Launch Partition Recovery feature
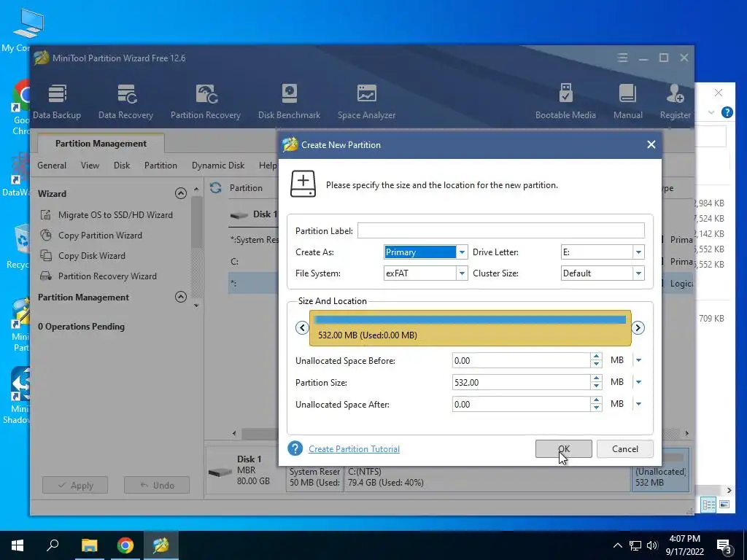This screenshot has width=747, height=560. (x=205, y=102)
